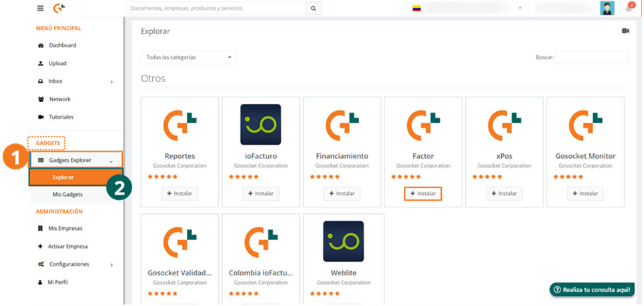
Task: Open the notifications bell icon
Action: click(629, 8)
